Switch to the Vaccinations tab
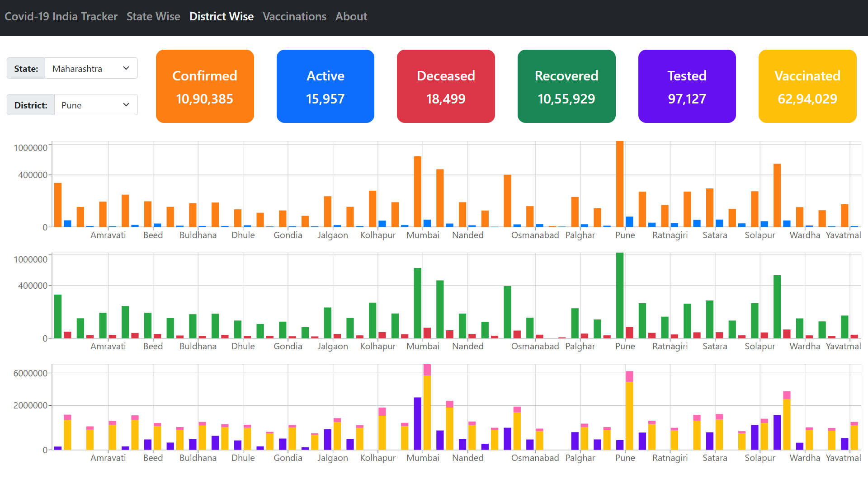The width and height of the screenshot is (868, 488). (x=294, y=17)
